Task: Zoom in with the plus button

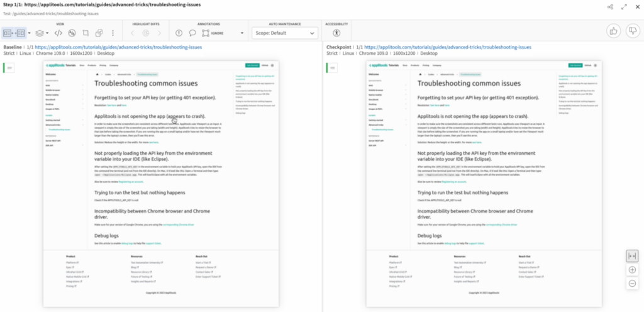Action: tap(632, 270)
